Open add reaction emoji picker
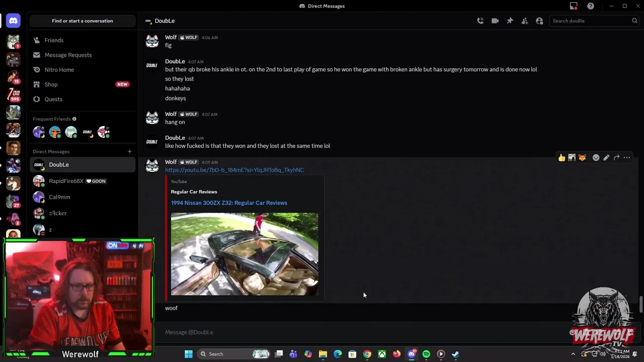Viewport: 644px width, 362px height. pyautogui.click(x=596, y=158)
